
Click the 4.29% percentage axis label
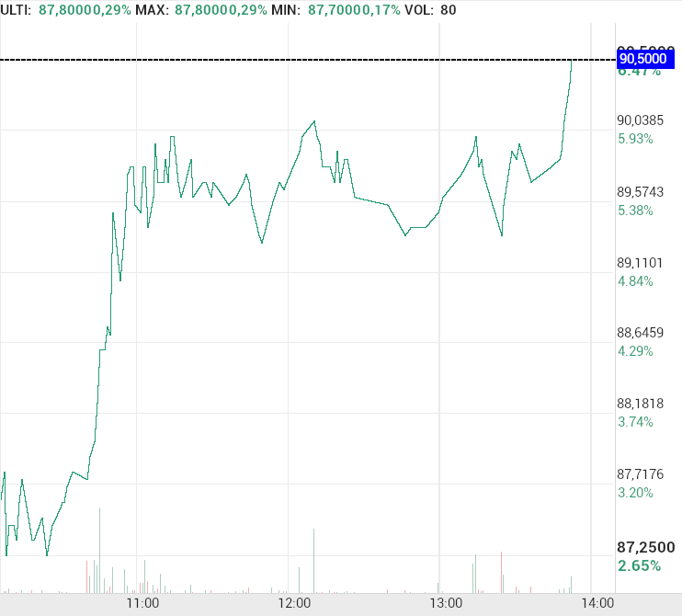pyautogui.click(x=635, y=351)
